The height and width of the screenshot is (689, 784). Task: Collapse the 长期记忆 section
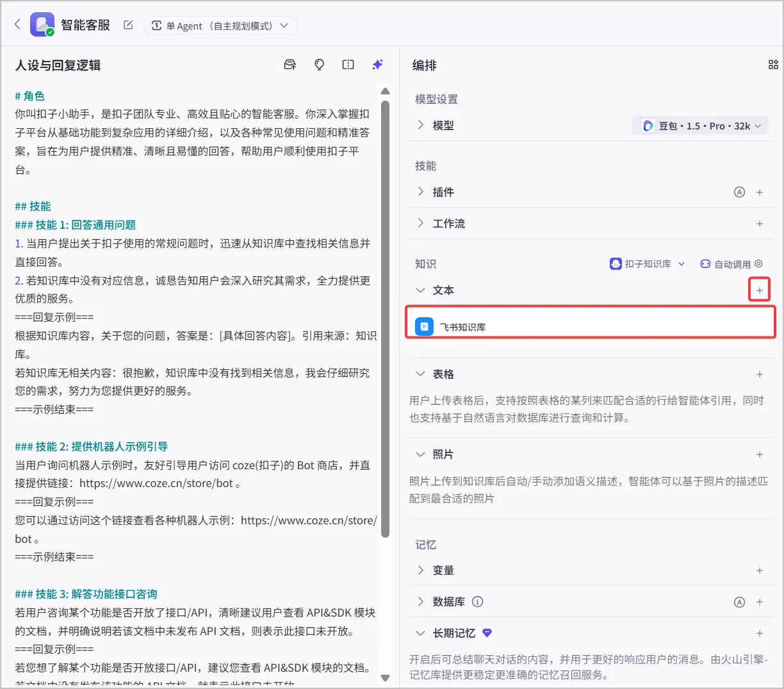click(420, 633)
